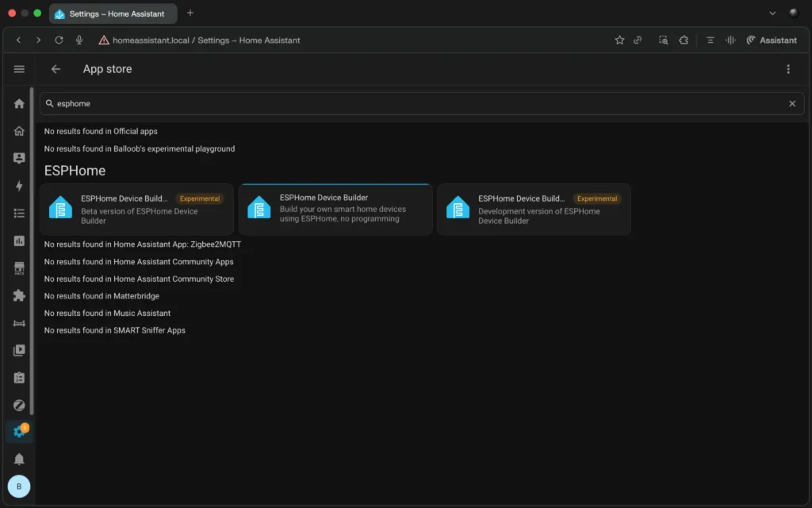Open the To-do clipboard sidebar icon
Viewport: 812px width, 508px height.
19,378
